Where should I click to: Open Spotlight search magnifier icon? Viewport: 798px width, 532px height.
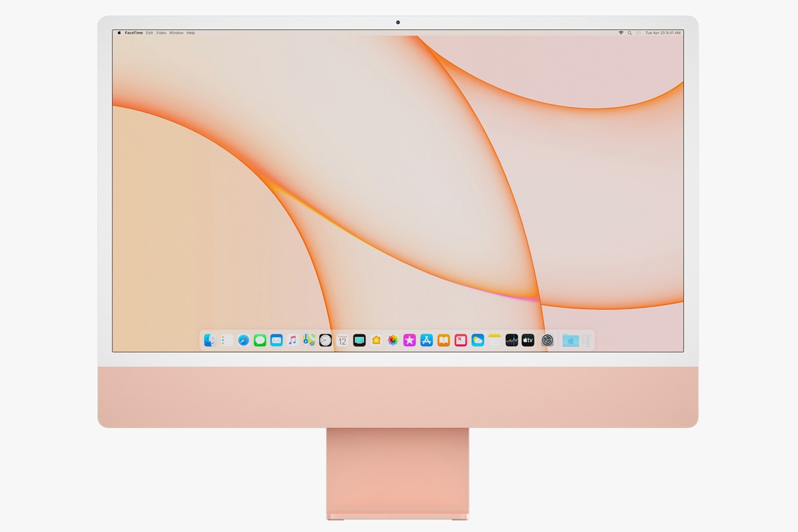point(630,33)
